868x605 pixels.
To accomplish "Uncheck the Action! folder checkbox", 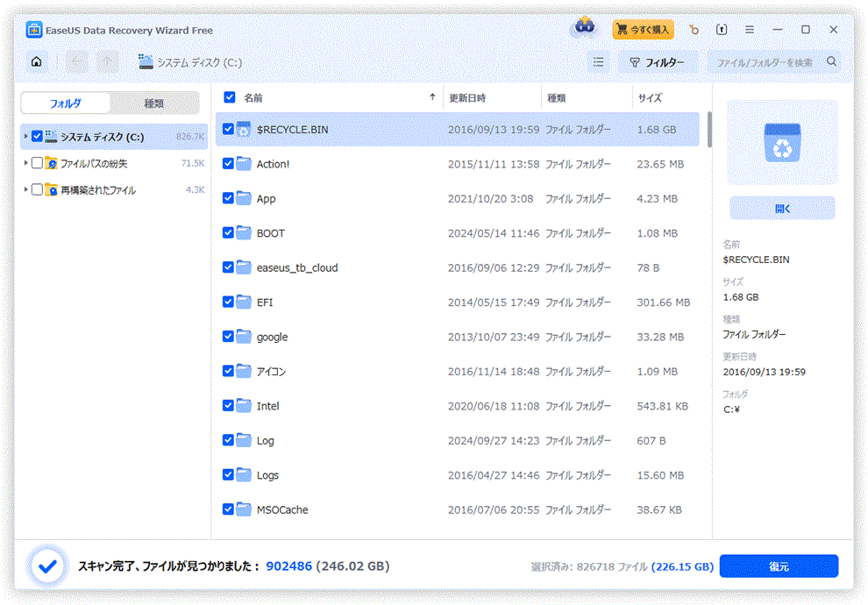I will (228, 164).
